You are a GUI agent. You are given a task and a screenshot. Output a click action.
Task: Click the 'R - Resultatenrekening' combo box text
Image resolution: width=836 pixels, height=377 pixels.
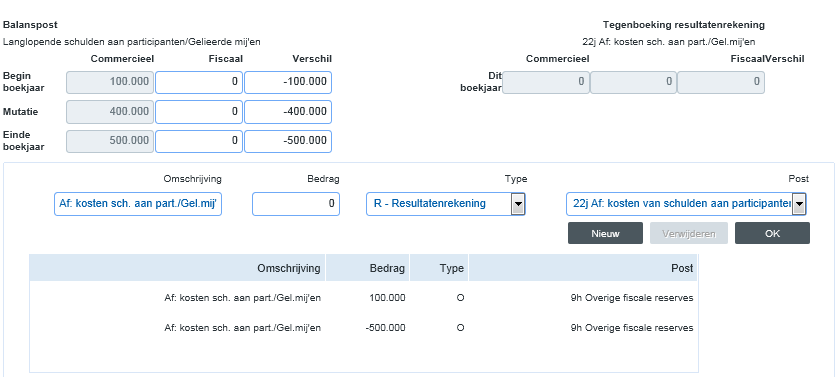point(429,204)
